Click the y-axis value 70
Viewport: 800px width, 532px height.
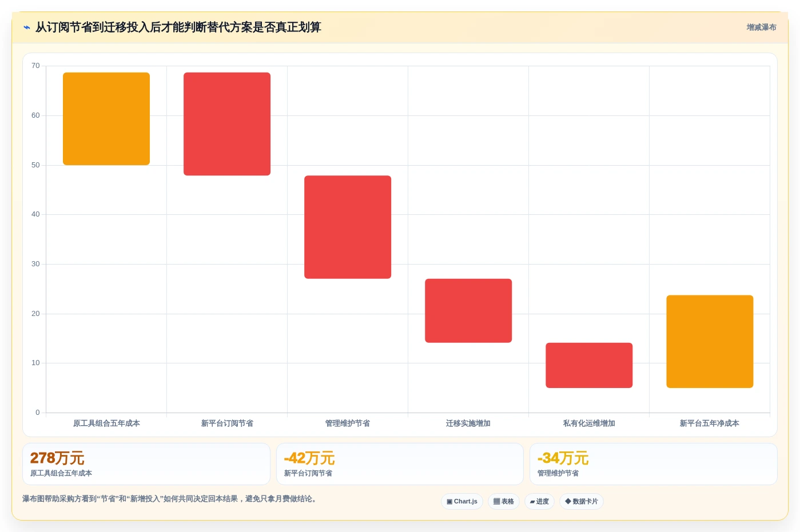click(35, 66)
